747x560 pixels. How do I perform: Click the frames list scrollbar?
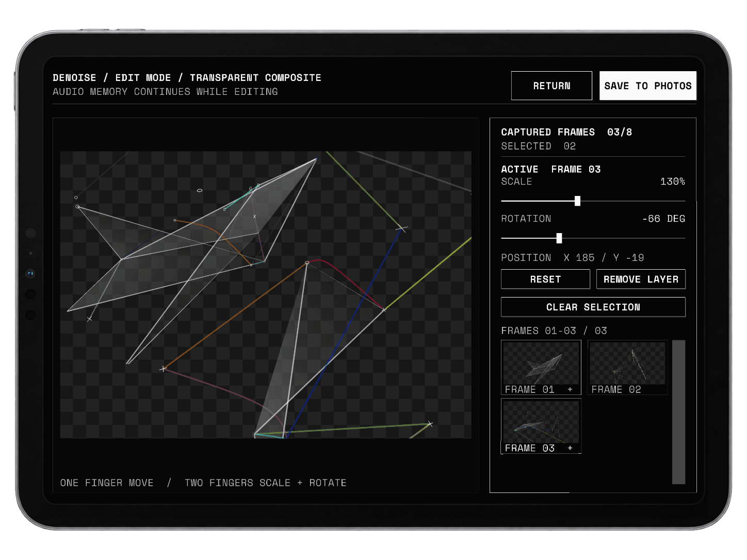coord(679,412)
